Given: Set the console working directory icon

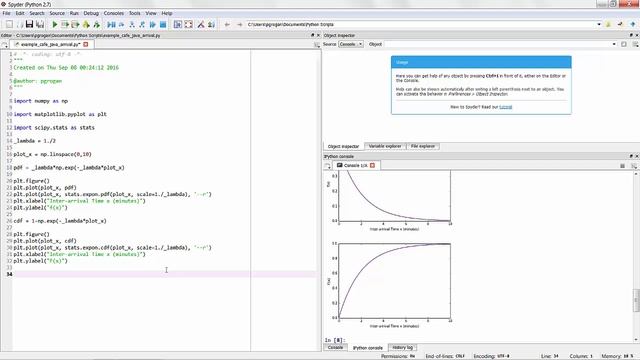Looking at the screenshot, I should click(620, 24).
